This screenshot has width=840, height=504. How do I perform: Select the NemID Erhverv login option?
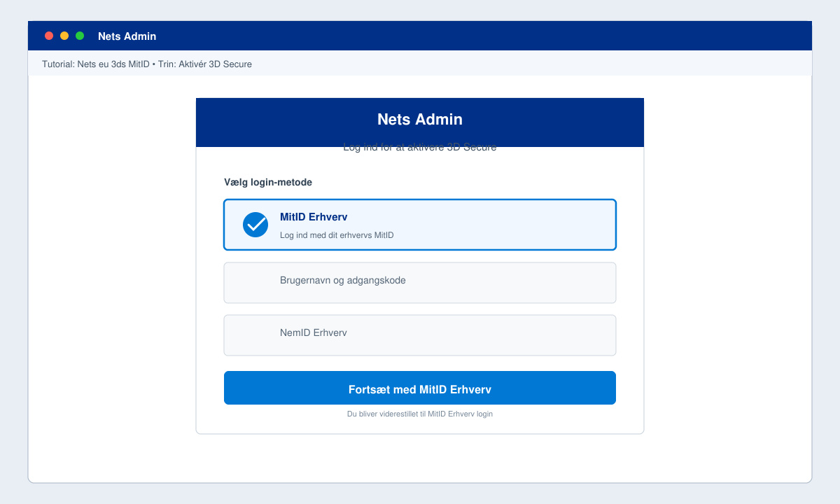click(420, 335)
